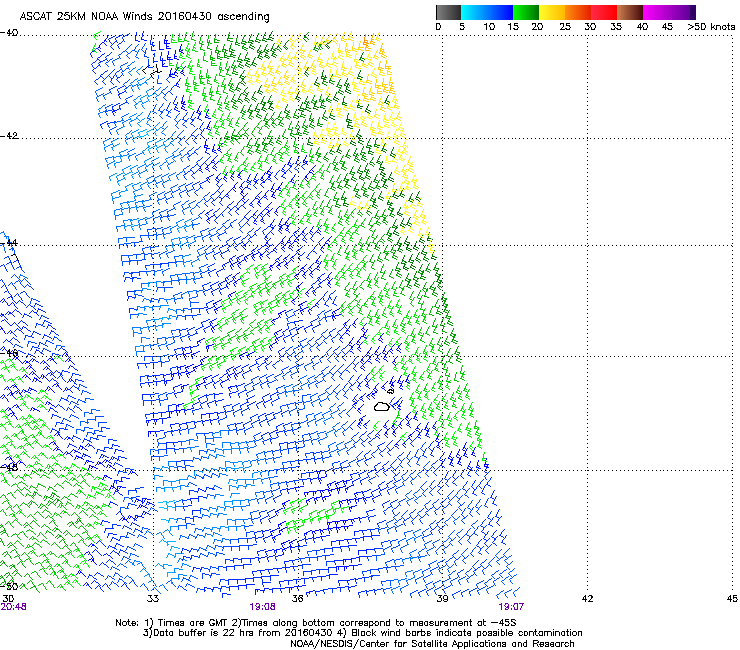Click the 19:07 swath time label
Screen dimensions: 740x650
click(511, 607)
